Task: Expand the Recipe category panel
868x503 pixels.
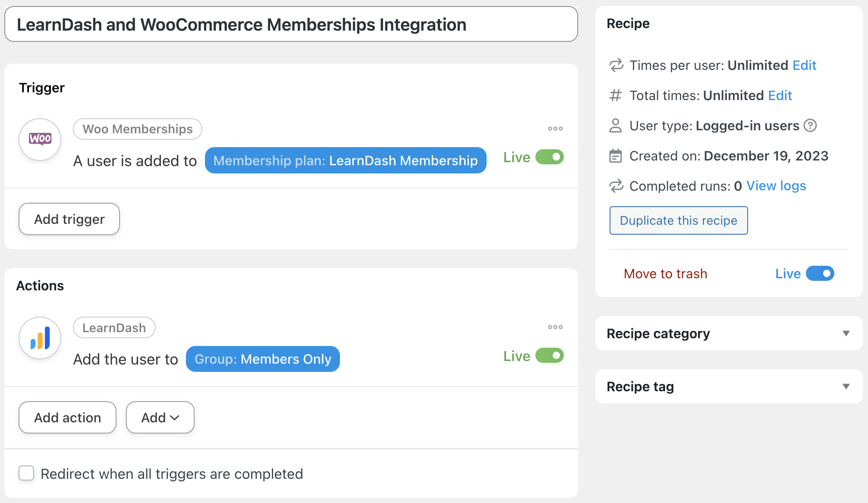Action: 846,333
